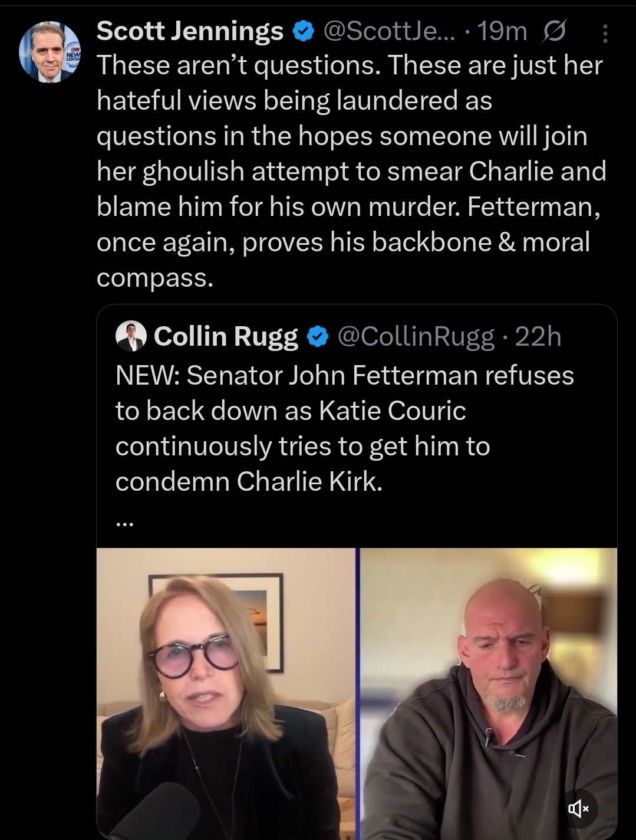Tap the verified badge beside Scott Jennings
Viewport: 636px width, 840px height.
[x=303, y=31]
